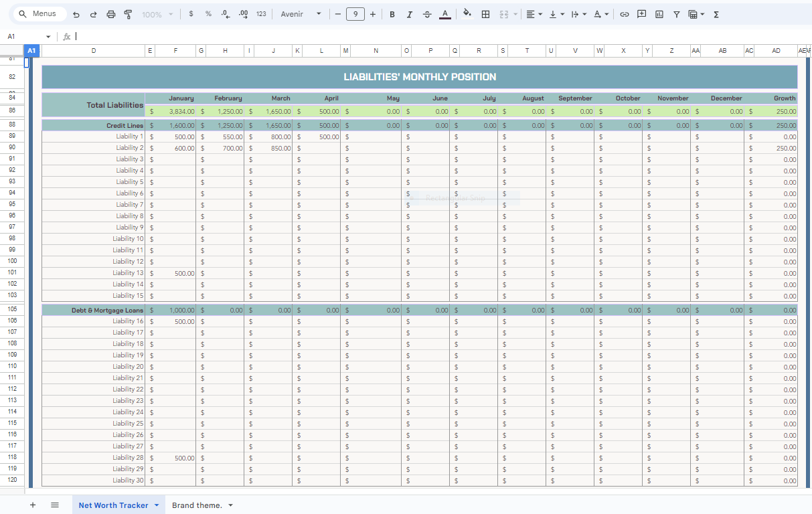Viewport: 812px width, 514px height.
Task: Open the Menus search box
Action: click(38, 13)
